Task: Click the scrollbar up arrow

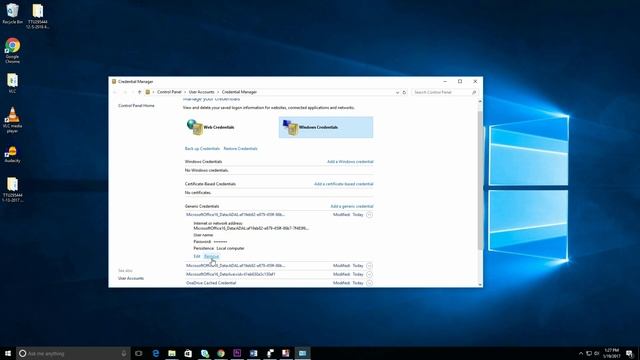Action: click(480, 101)
